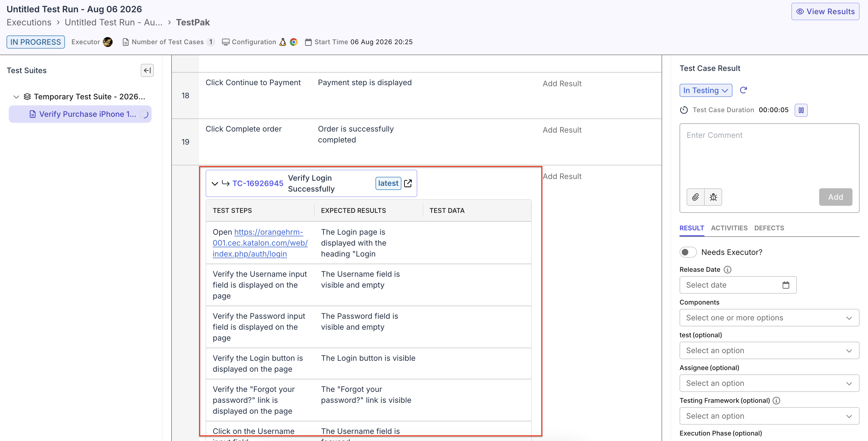This screenshot has width=868, height=441.
Task: Click the executor avatar icon
Action: tap(108, 42)
